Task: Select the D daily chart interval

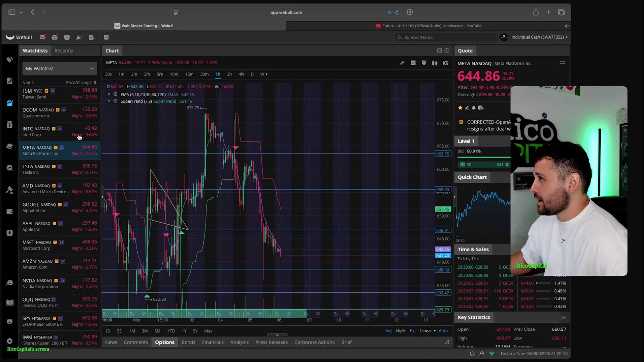Action: 252,74
